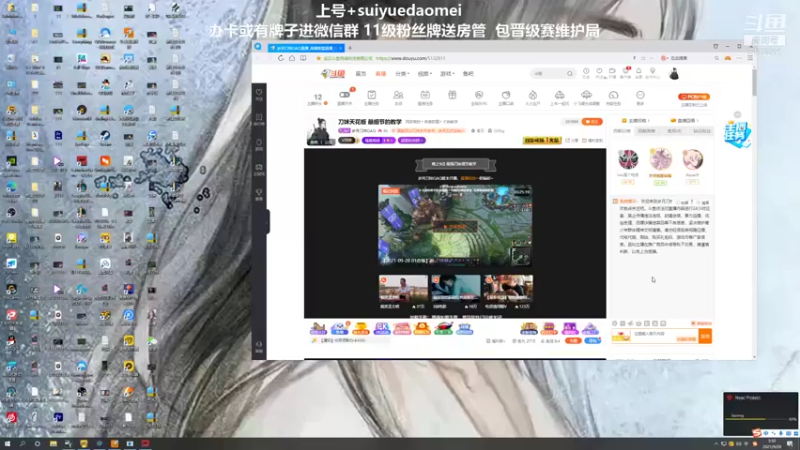
Task: Open notifications bell icon in Douyu header
Action: coord(638,73)
